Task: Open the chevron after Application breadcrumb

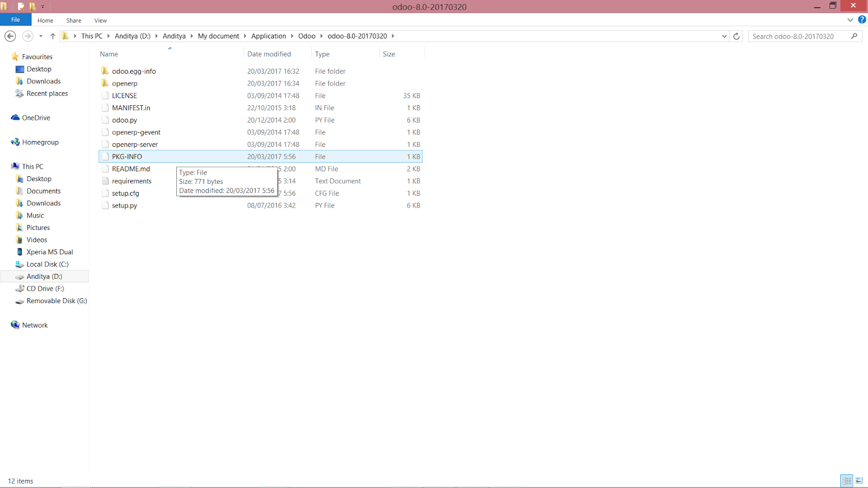Action: 292,36
